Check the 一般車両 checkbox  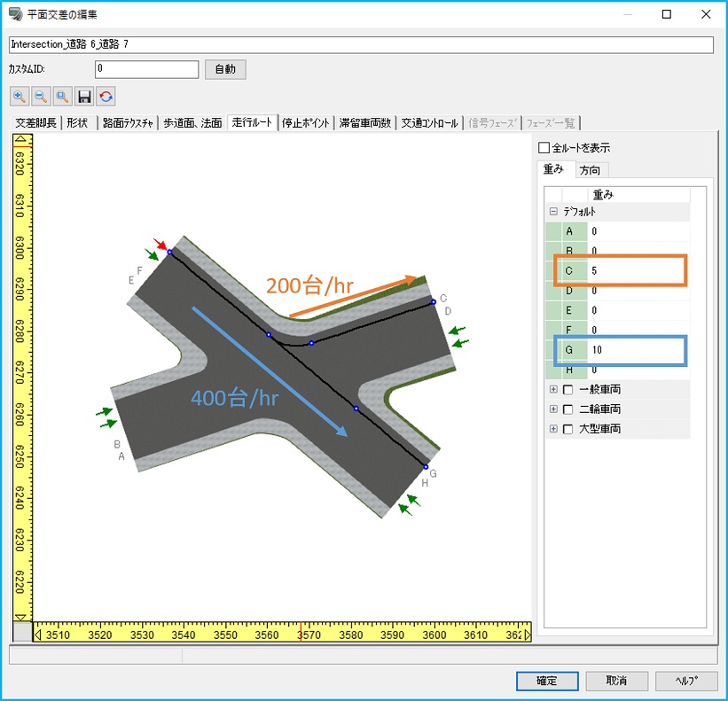point(568,390)
